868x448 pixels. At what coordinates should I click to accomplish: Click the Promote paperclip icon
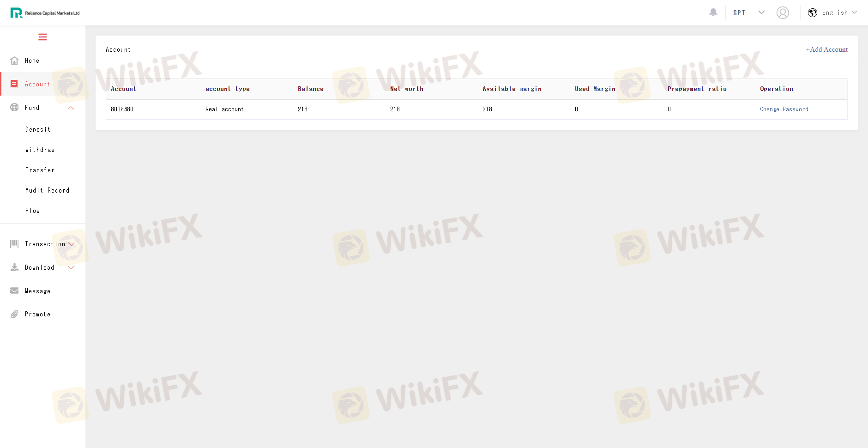14,314
